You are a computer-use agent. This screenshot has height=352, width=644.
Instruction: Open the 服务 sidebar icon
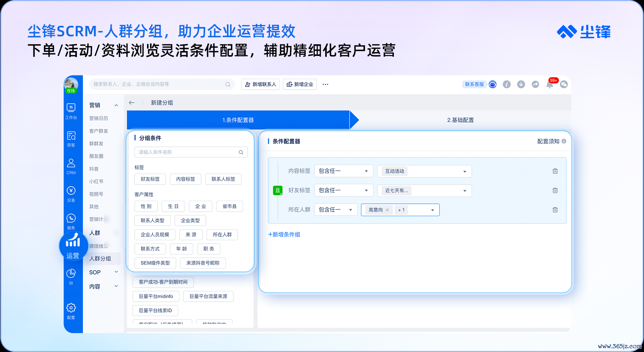[x=71, y=221]
